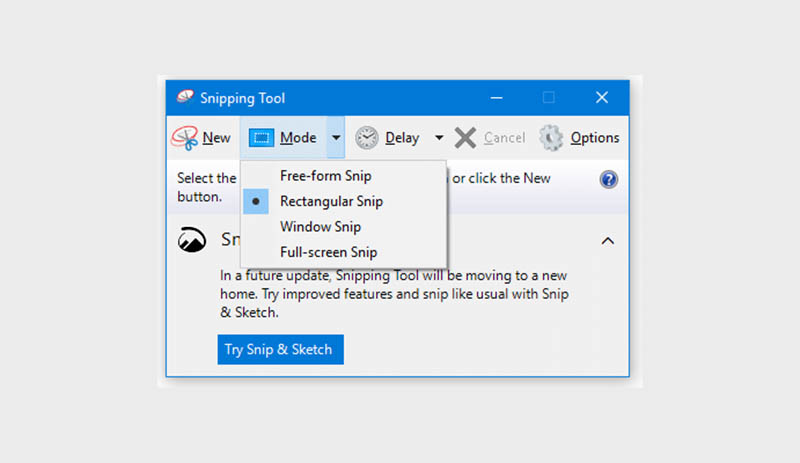The width and height of the screenshot is (800, 463).
Task: Click the Cancel X icon
Action: 465,138
